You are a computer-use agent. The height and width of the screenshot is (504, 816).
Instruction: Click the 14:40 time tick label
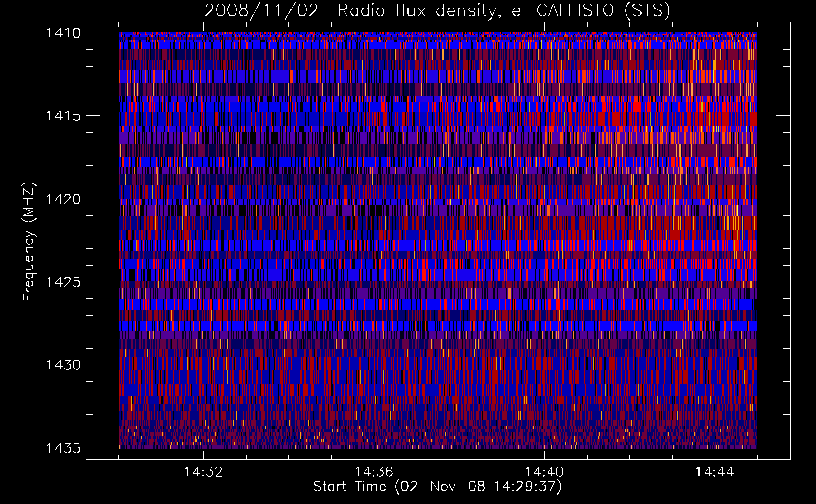tap(544, 472)
